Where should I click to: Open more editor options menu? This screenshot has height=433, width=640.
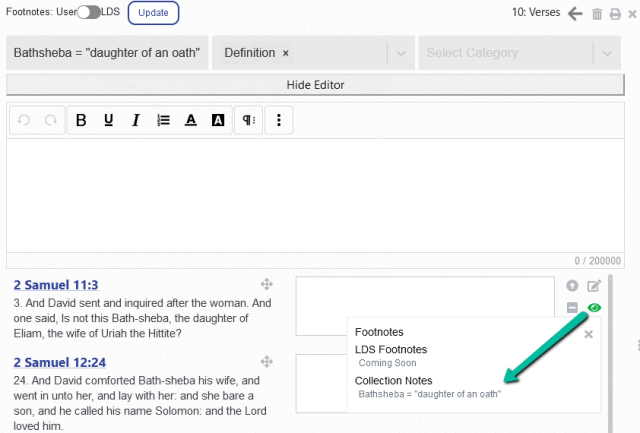click(x=279, y=120)
